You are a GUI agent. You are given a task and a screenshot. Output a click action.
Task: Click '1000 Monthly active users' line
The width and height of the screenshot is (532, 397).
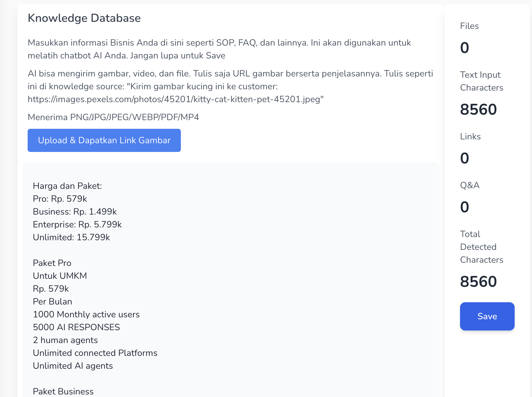pyautogui.click(x=86, y=314)
